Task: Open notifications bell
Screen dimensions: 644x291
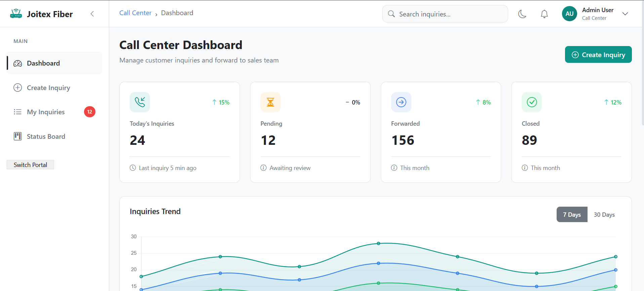Action: pos(544,14)
